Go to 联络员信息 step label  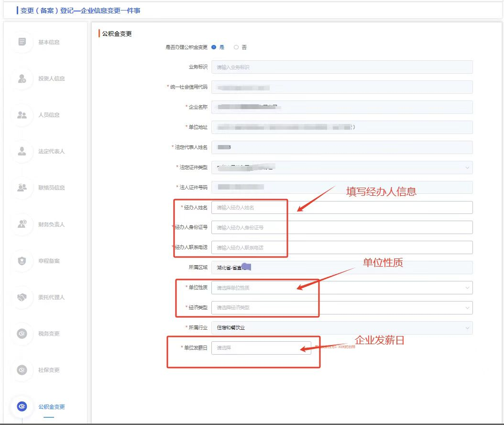pyautogui.click(x=52, y=188)
